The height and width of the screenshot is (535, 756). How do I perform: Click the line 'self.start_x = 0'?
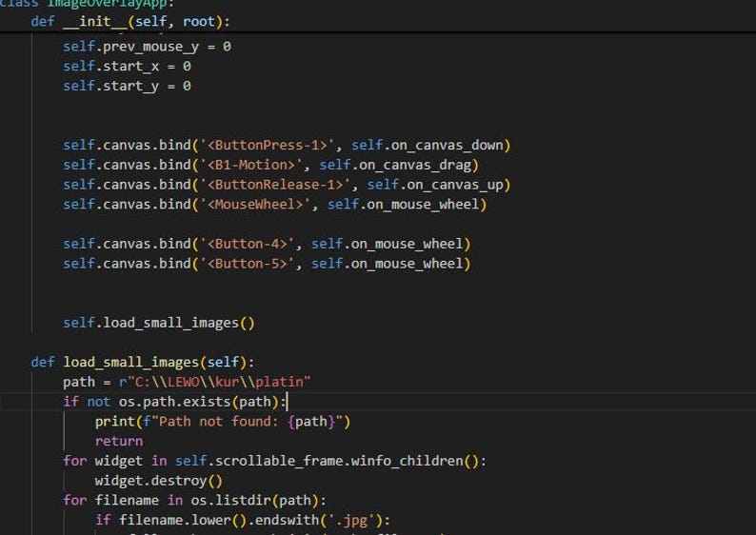(x=127, y=66)
